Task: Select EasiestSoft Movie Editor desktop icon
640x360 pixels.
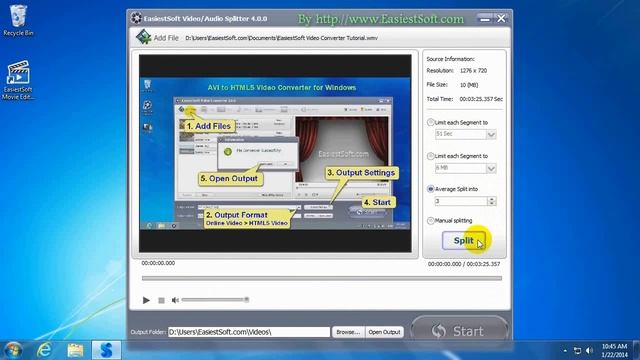Action: pyautogui.click(x=18, y=80)
